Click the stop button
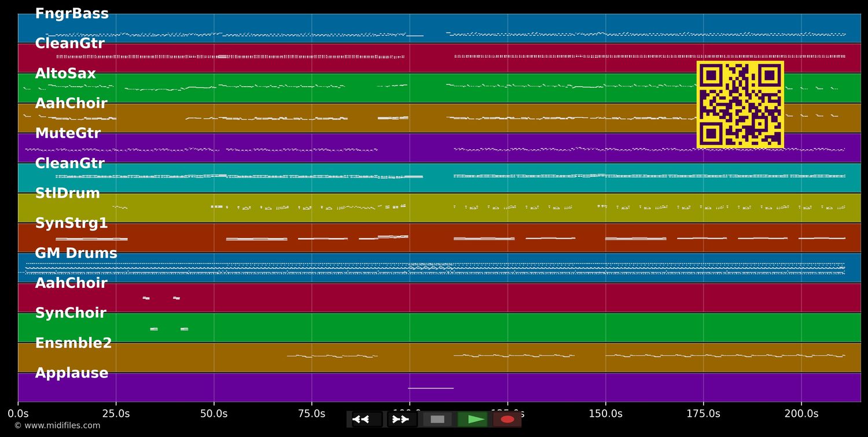868x437 pixels. point(437,419)
